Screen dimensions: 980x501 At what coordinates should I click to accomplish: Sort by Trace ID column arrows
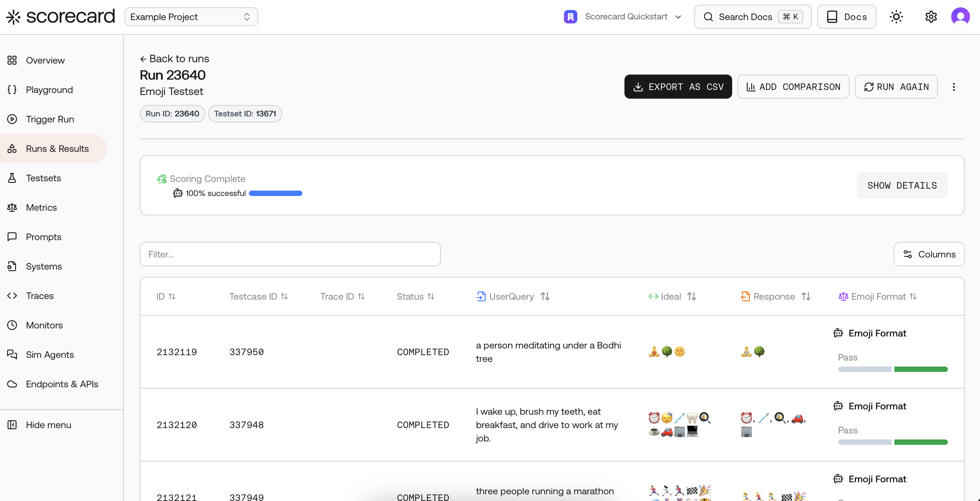click(361, 296)
